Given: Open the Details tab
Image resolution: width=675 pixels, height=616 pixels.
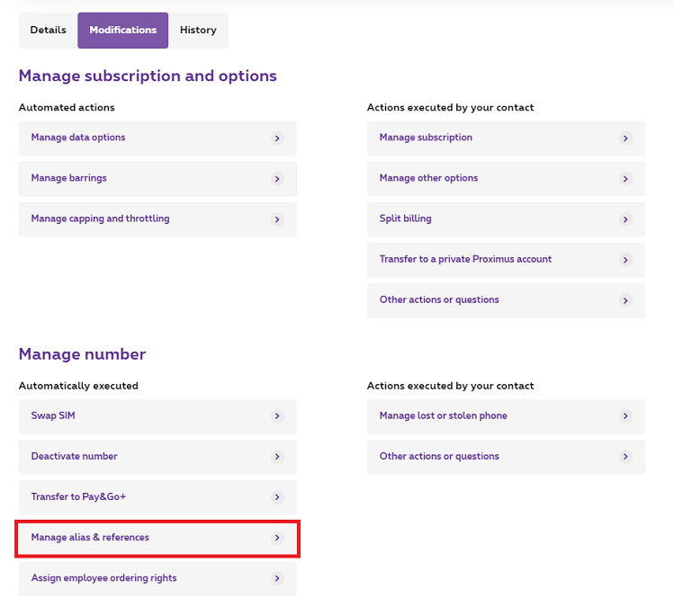Looking at the screenshot, I should pos(48,30).
